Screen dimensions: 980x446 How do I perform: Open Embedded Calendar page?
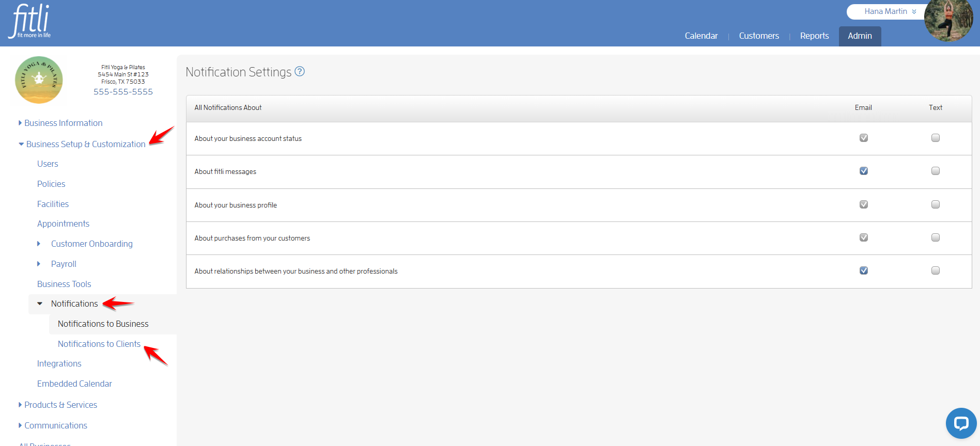point(74,384)
